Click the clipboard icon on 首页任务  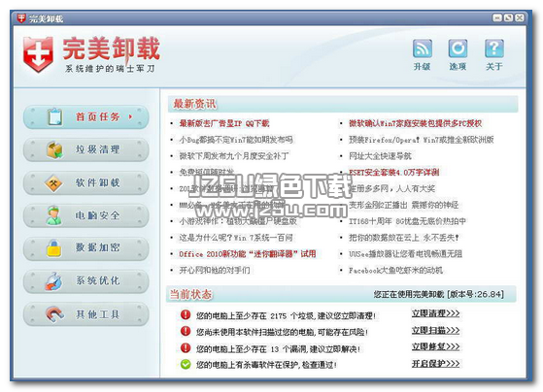[x=54, y=117]
